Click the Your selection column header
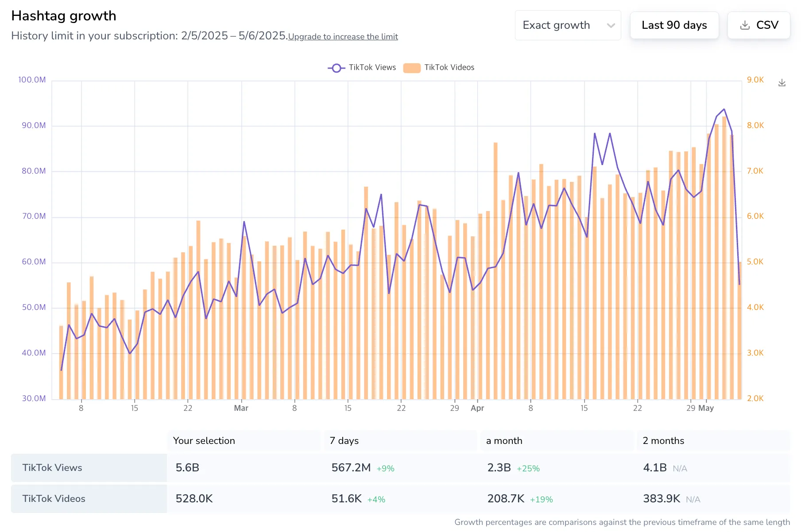The image size is (805, 532). click(204, 441)
